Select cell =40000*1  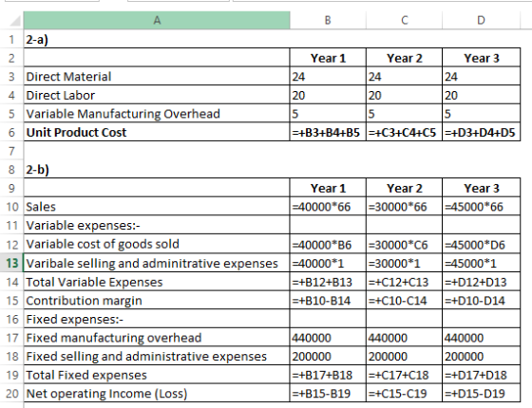click(x=328, y=263)
